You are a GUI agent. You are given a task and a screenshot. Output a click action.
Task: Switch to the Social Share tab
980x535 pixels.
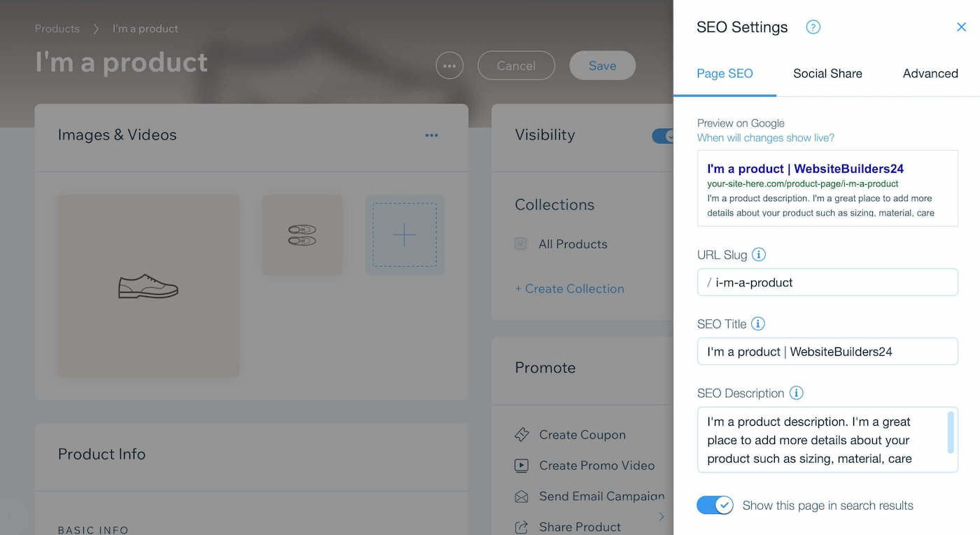827,74
